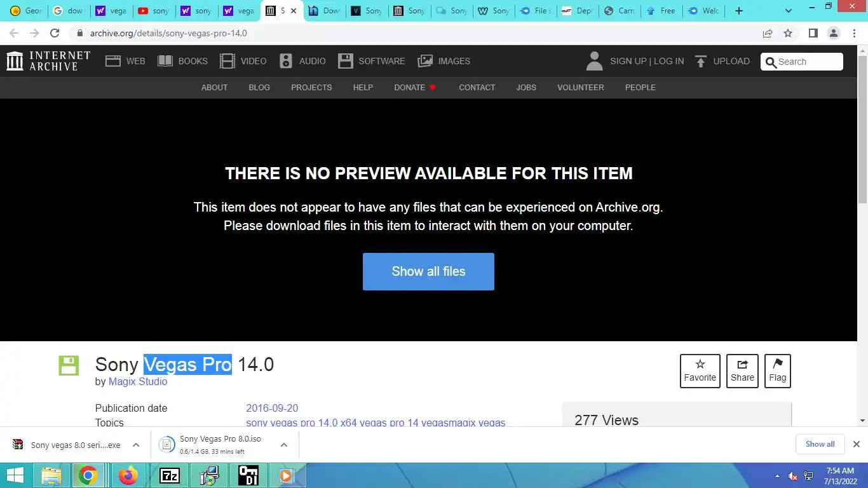Switch to the 'Welc' tab

point(704,11)
